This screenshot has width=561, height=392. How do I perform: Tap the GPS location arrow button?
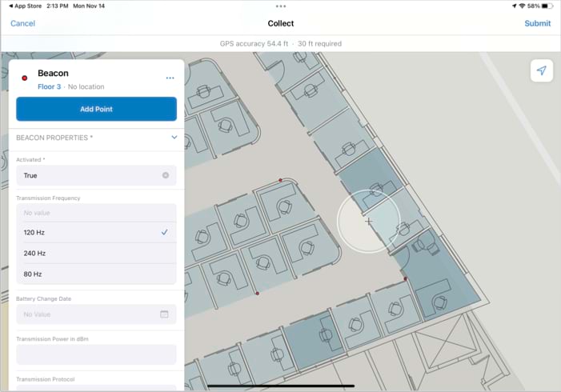[541, 70]
